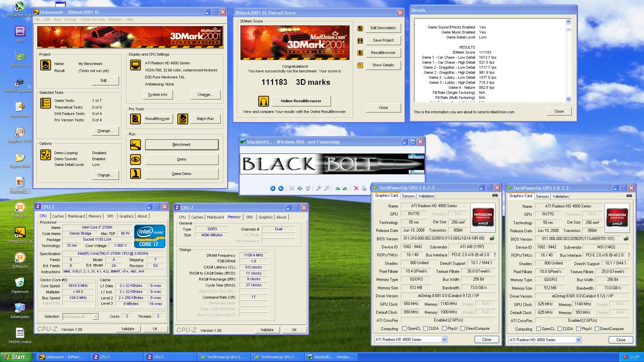The image size is (644, 362).
Task: Open graphics card dropdown in left GPU-Z window
Action: pyautogui.click(x=444, y=340)
